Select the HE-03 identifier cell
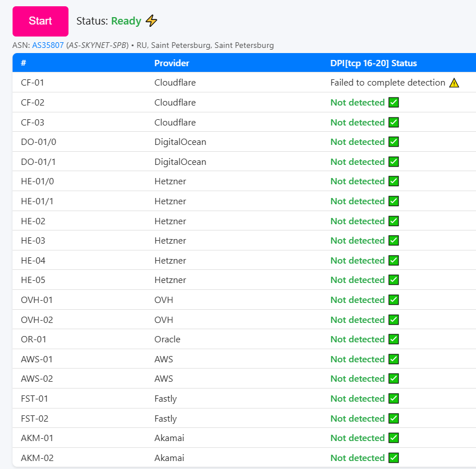Screen dimensions: 476x469 (33, 240)
